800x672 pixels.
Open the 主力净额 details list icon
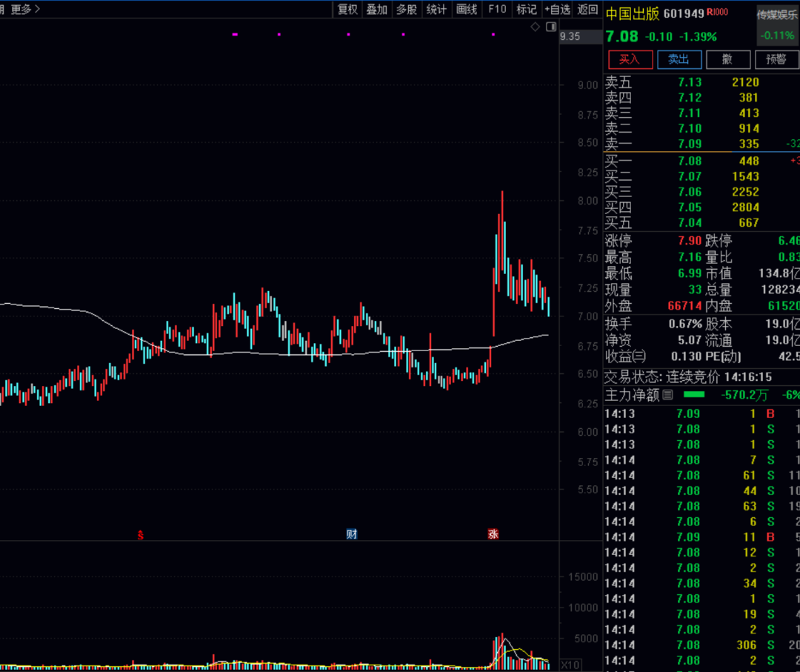pos(667,395)
